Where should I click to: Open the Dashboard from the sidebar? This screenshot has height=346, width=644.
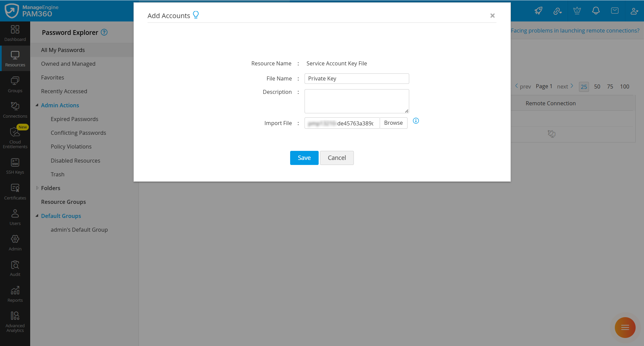point(15,33)
